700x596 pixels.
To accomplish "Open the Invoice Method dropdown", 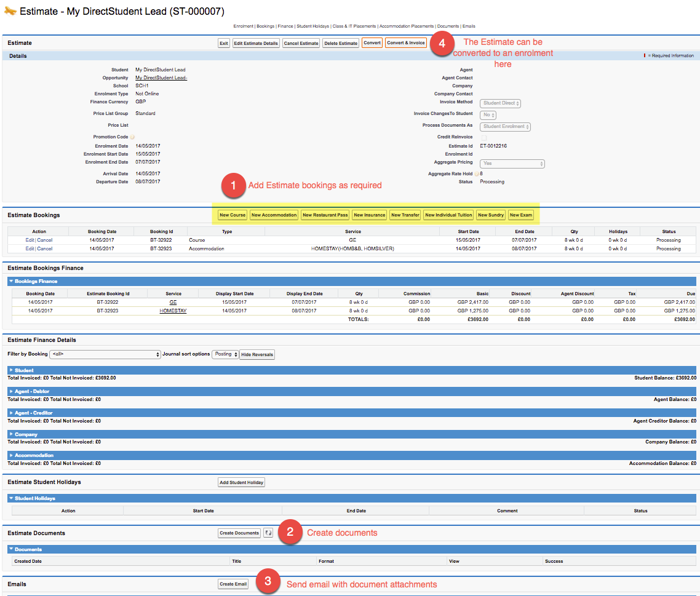I will 500,103.
